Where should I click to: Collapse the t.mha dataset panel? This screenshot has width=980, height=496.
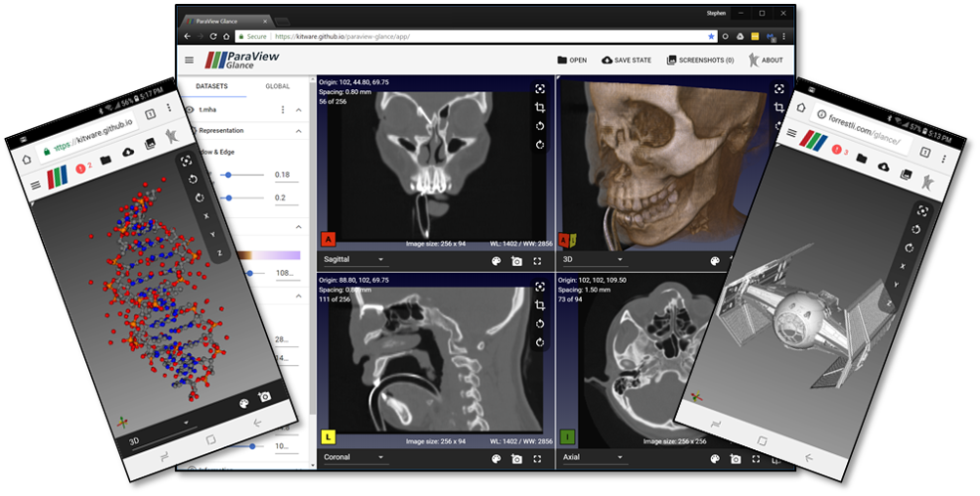(298, 111)
